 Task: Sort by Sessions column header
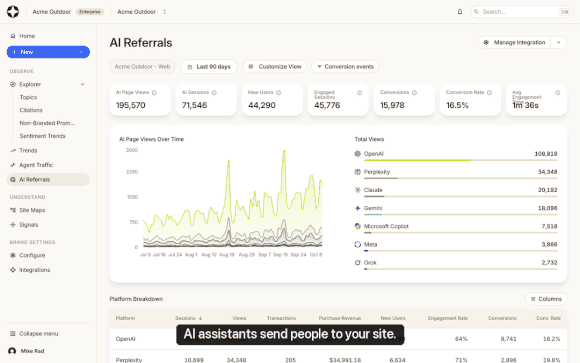tap(189, 318)
